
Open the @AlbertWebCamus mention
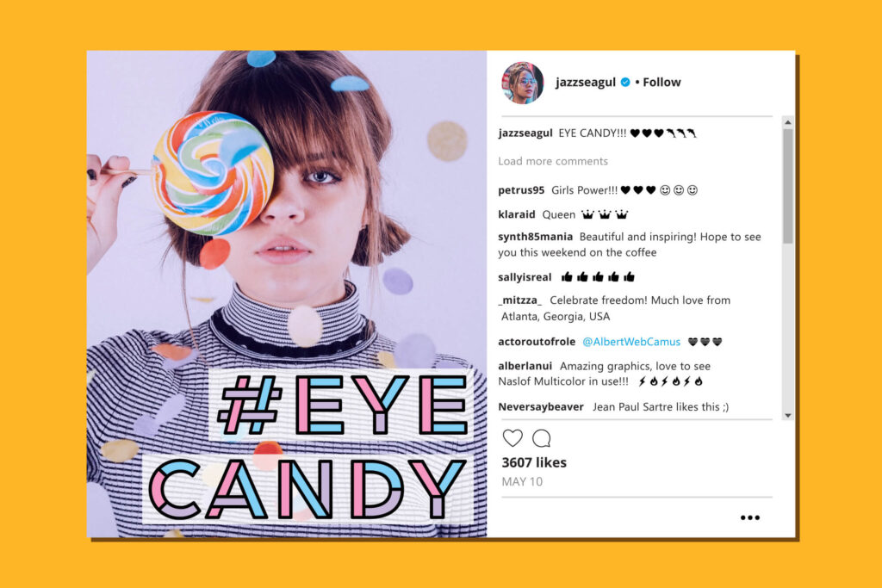pyautogui.click(x=631, y=342)
